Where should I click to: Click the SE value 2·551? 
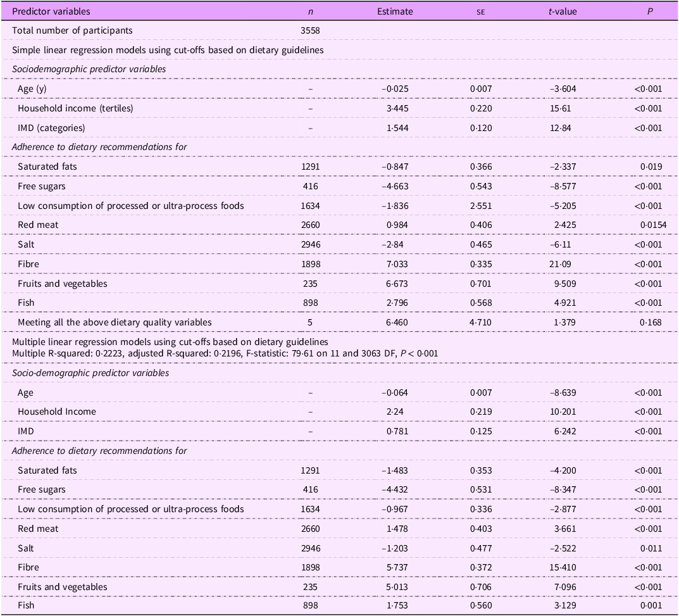tap(481, 206)
